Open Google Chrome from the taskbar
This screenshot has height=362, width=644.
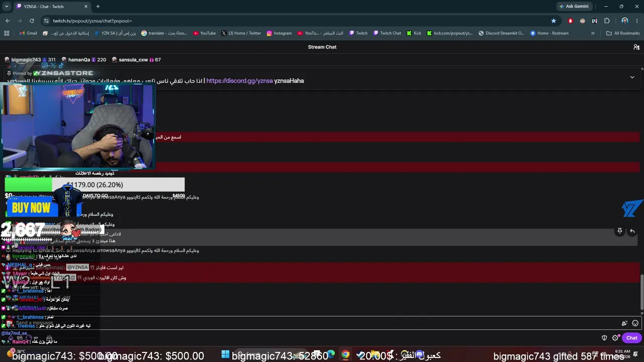tap(345, 354)
